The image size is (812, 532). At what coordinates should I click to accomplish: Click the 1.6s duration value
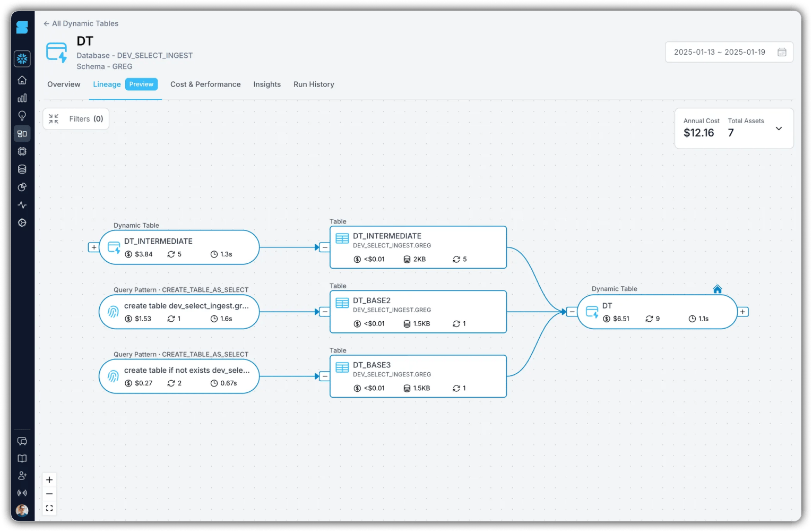tap(226, 319)
